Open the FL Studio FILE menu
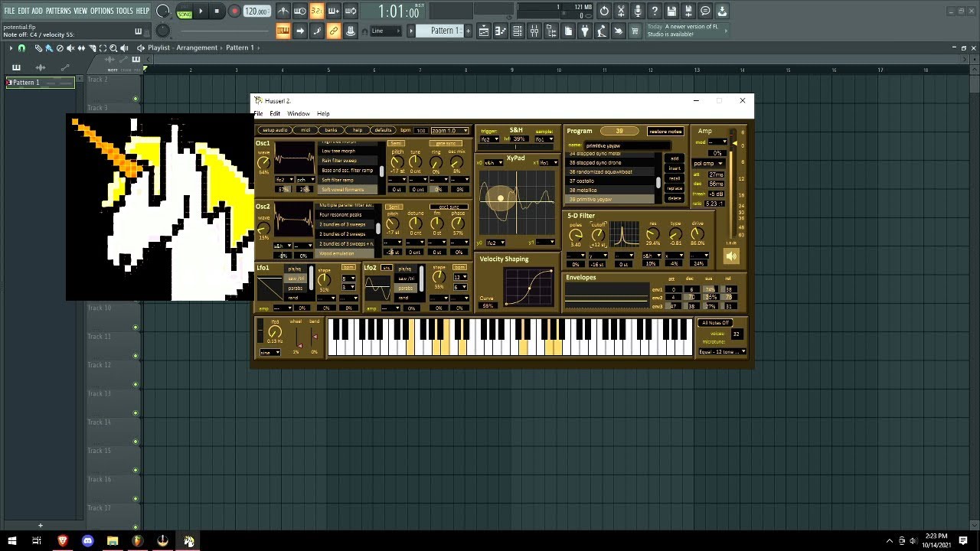Screen dimensions: 980x551 pyautogui.click(x=9, y=11)
